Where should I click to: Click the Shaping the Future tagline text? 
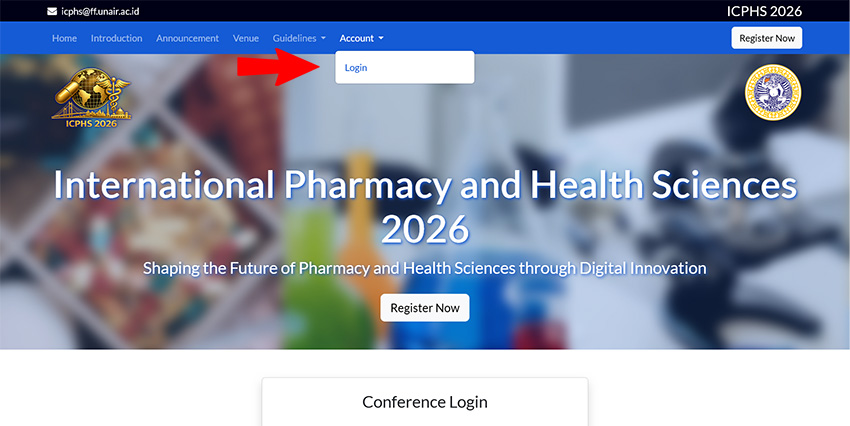(425, 268)
